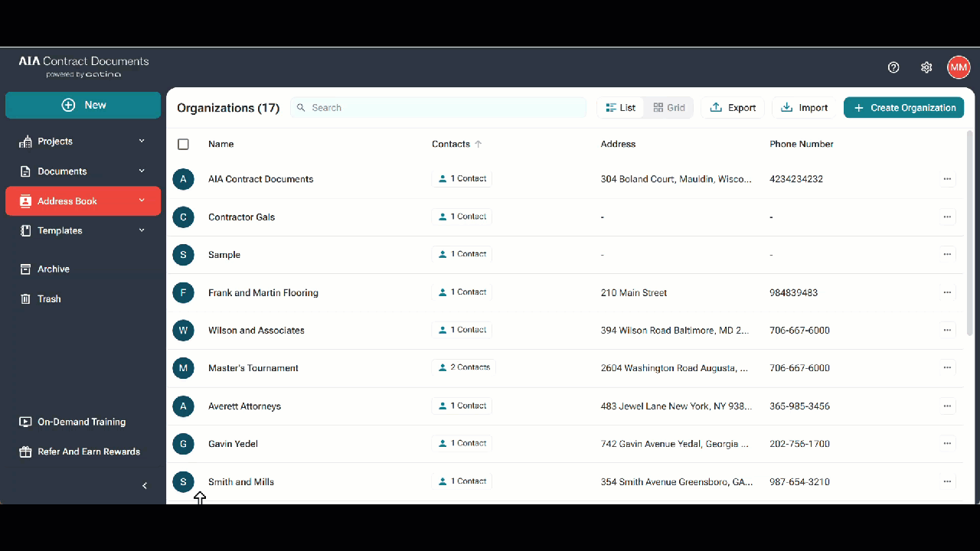Image resolution: width=980 pixels, height=551 pixels.
Task: Click the Trash bin icon in sidebar
Action: pos(25,298)
